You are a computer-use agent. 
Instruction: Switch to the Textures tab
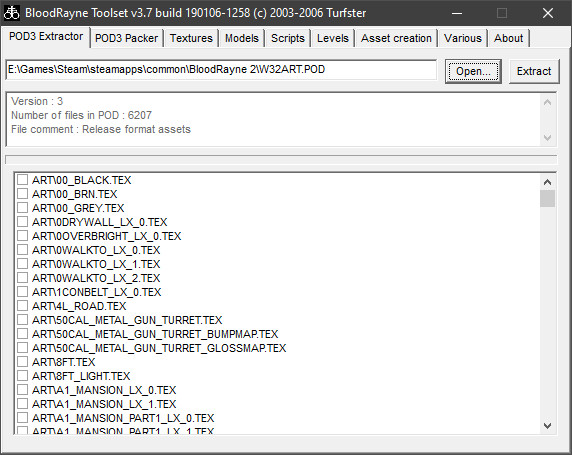[x=191, y=38]
